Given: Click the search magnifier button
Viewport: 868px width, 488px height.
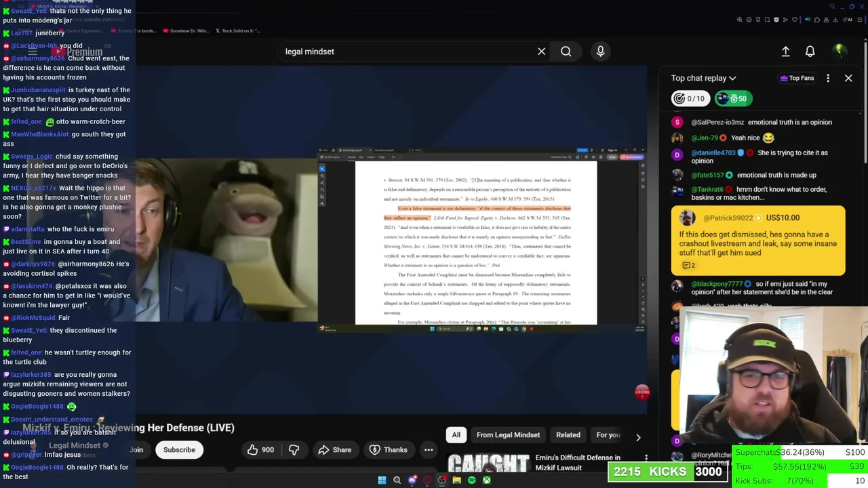Looking at the screenshot, I should pyautogui.click(x=566, y=51).
